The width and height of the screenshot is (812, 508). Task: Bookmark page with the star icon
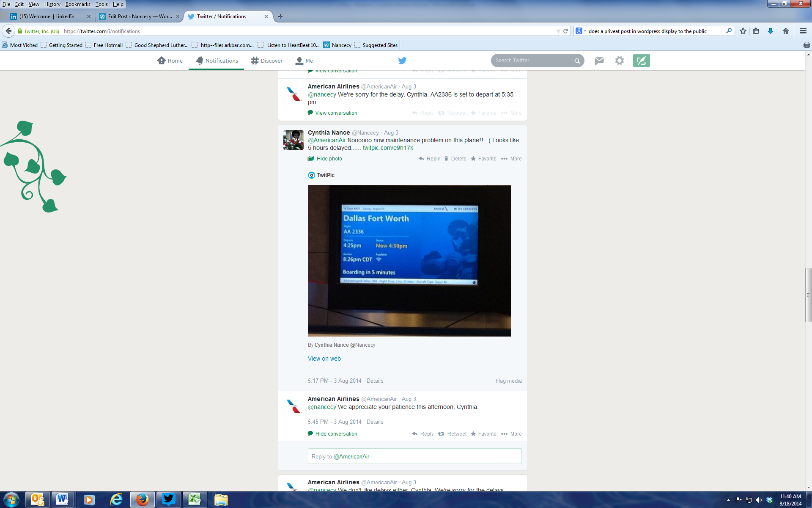tap(743, 31)
